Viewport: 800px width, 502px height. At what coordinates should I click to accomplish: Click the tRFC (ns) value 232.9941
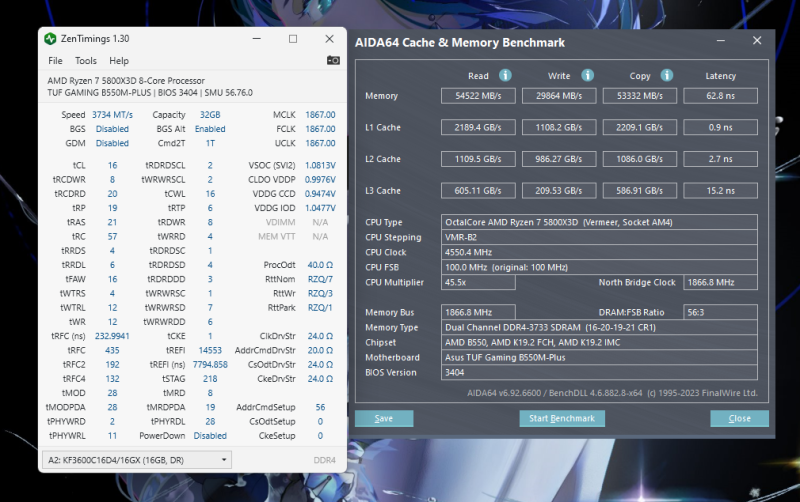[112, 336]
